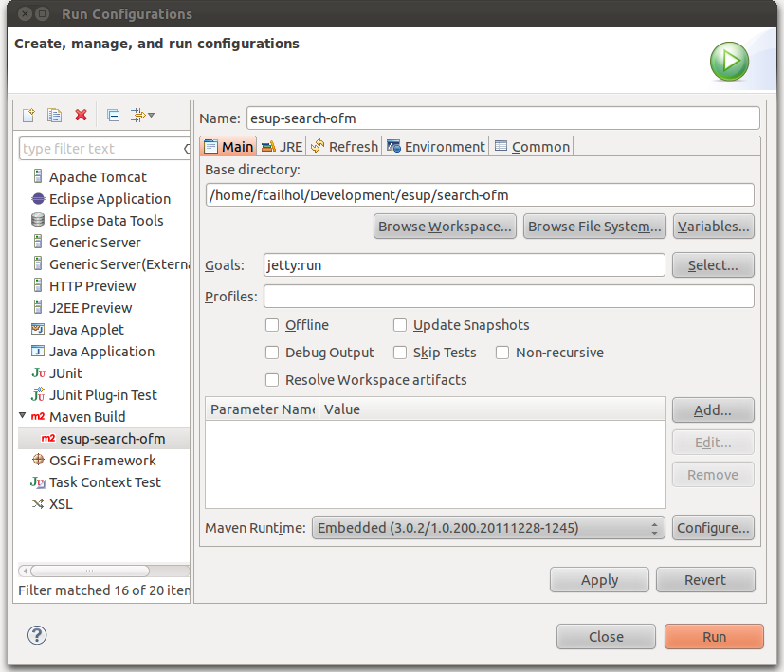Click the help question mark icon
The image size is (784, 672).
(x=38, y=636)
